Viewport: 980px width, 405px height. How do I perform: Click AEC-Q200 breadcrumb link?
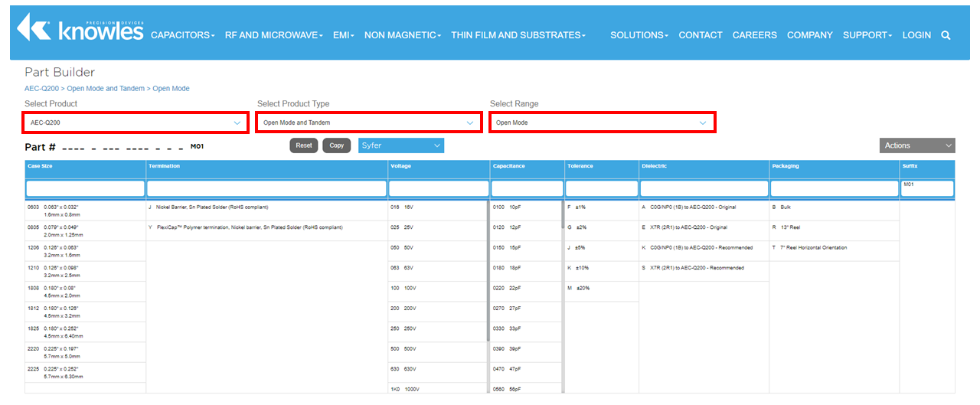(x=41, y=89)
